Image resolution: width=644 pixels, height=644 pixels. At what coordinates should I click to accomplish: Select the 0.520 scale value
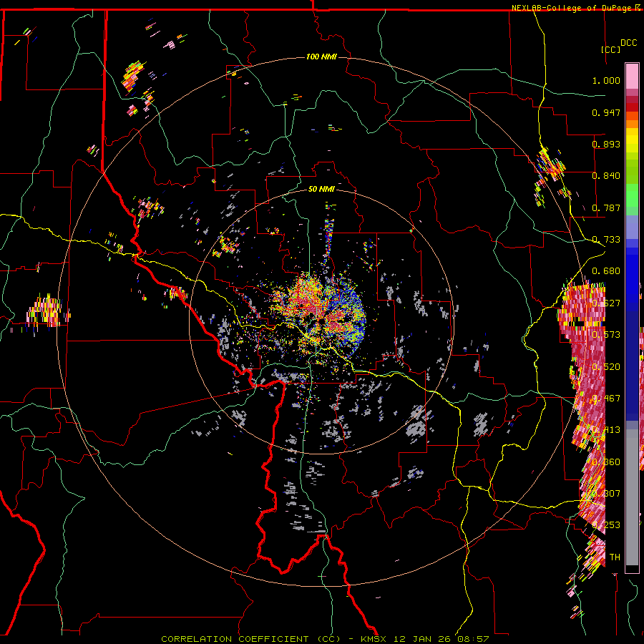[x=606, y=367]
